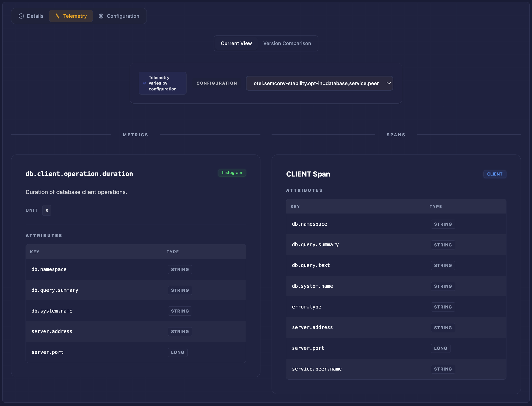Click the unit badge showing s

(47, 210)
